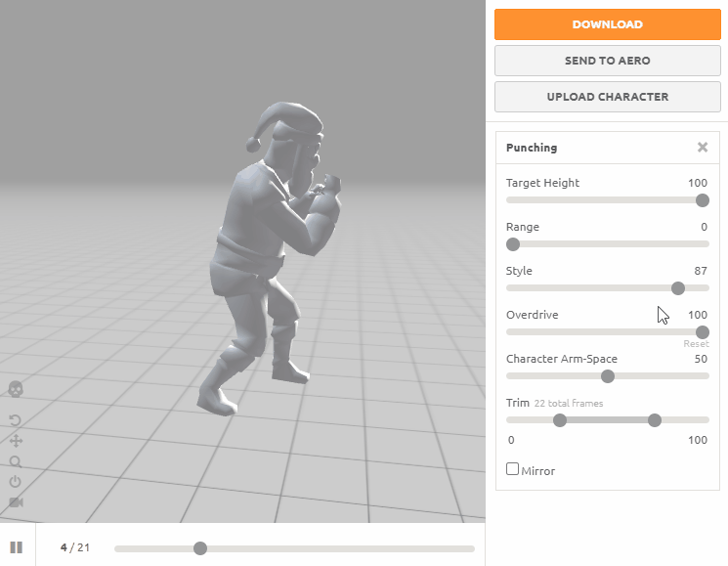Click the Range slider handle
Viewport: 728px width, 566px height.
tap(513, 244)
